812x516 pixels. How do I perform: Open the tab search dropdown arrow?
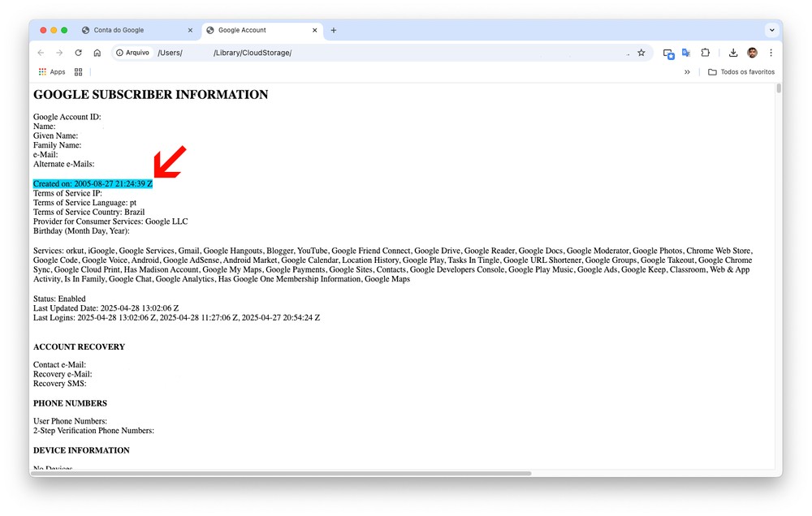771,30
